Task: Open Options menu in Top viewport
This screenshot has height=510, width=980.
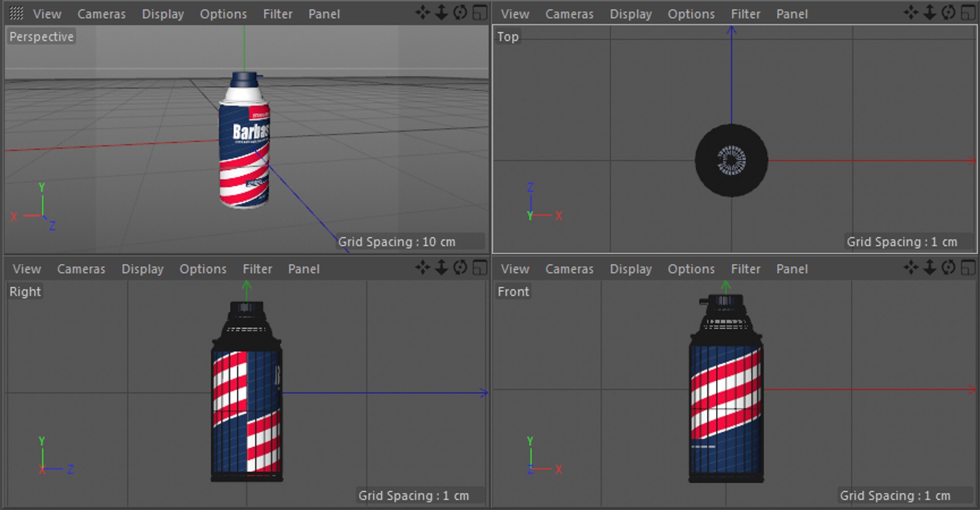Action: (x=691, y=14)
